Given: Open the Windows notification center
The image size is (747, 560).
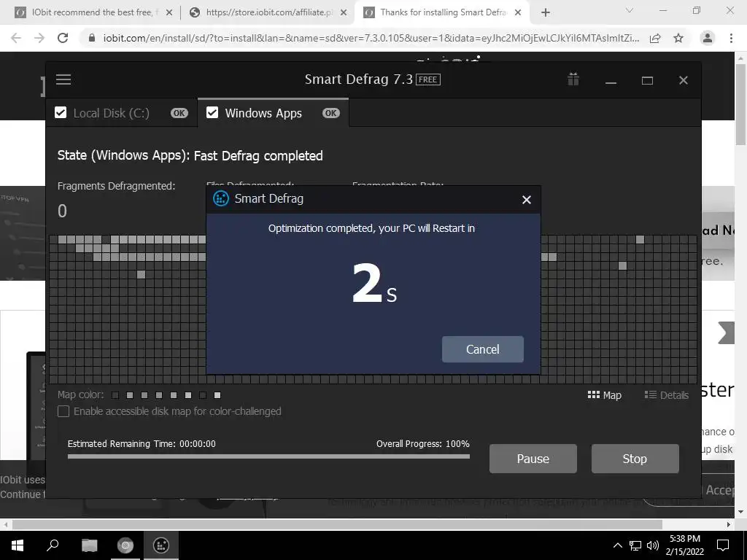Looking at the screenshot, I should coord(723,545).
